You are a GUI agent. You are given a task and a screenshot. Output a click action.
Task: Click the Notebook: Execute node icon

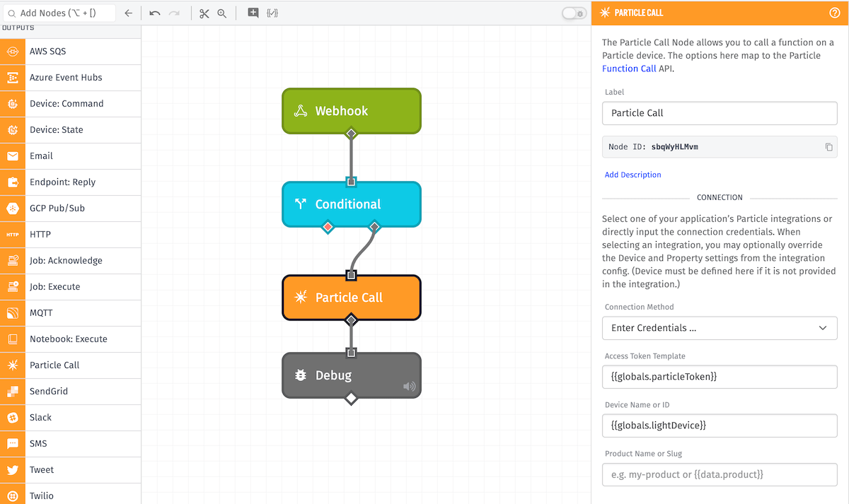[x=13, y=339]
